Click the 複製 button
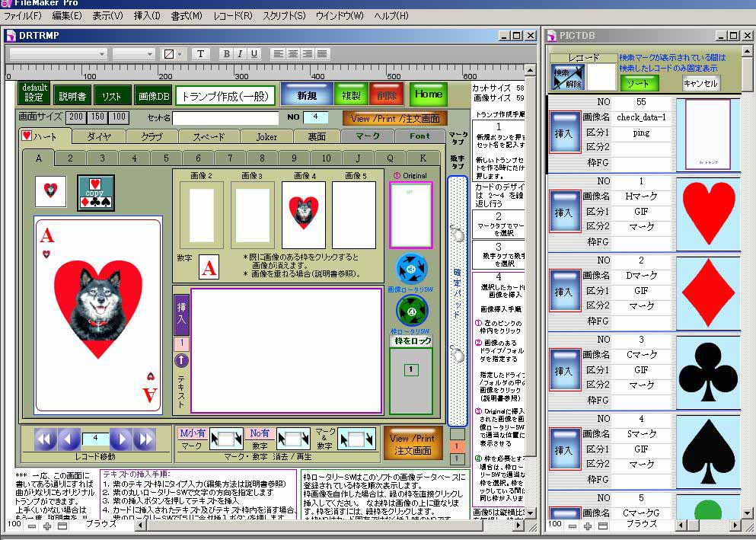 [x=351, y=94]
